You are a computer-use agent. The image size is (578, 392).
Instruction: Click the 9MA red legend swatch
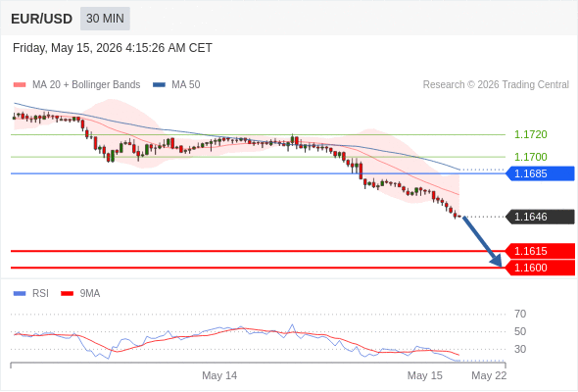point(67,294)
